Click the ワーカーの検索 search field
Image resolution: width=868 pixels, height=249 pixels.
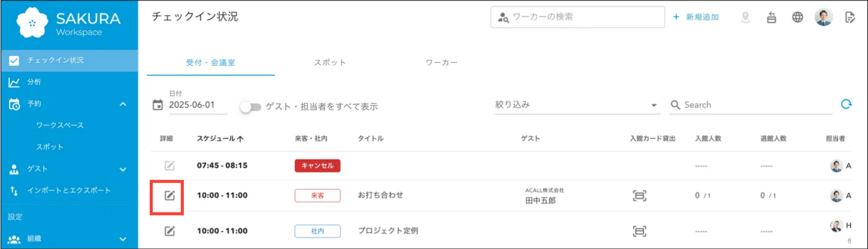coord(578,17)
